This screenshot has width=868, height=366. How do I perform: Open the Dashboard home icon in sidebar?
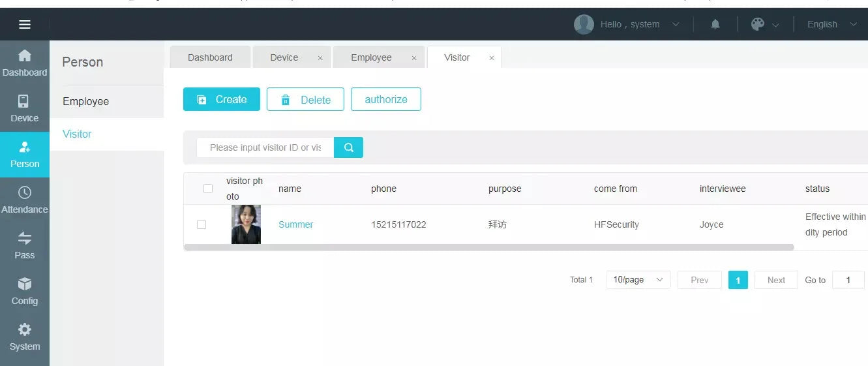[x=25, y=63]
